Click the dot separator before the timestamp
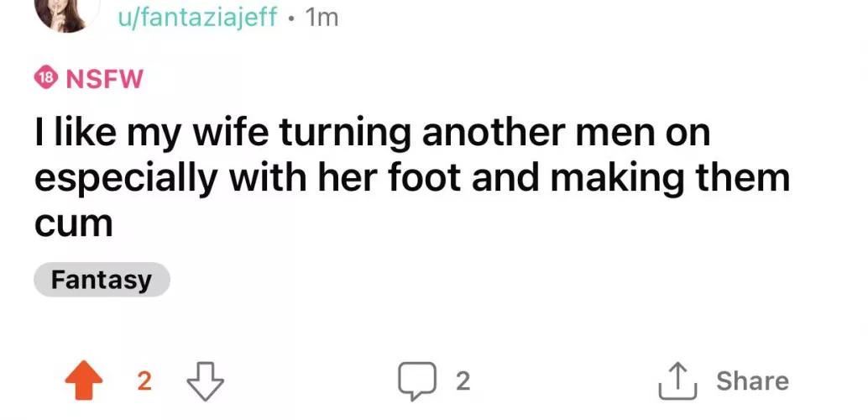The height and width of the screenshot is (420, 868). (x=290, y=18)
